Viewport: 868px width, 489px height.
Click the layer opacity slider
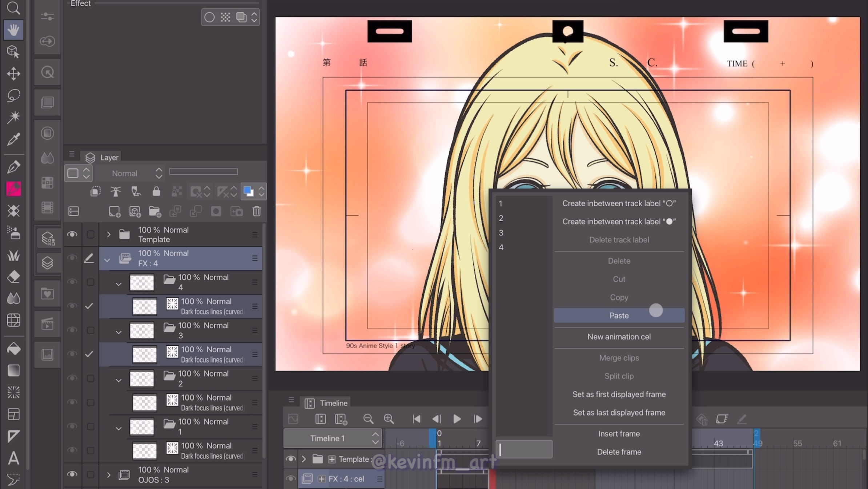(x=204, y=171)
